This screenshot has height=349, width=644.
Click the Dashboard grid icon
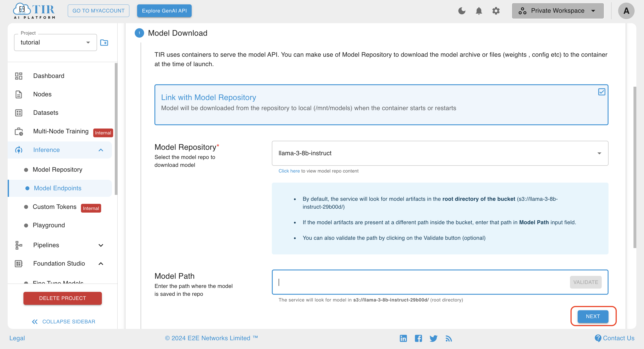[x=19, y=76]
